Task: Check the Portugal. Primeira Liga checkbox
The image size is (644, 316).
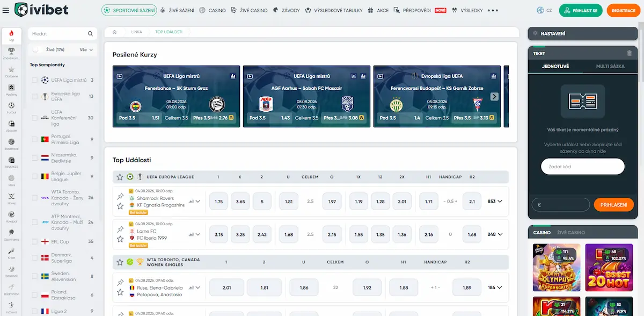Action: click(x=35, y=139)
